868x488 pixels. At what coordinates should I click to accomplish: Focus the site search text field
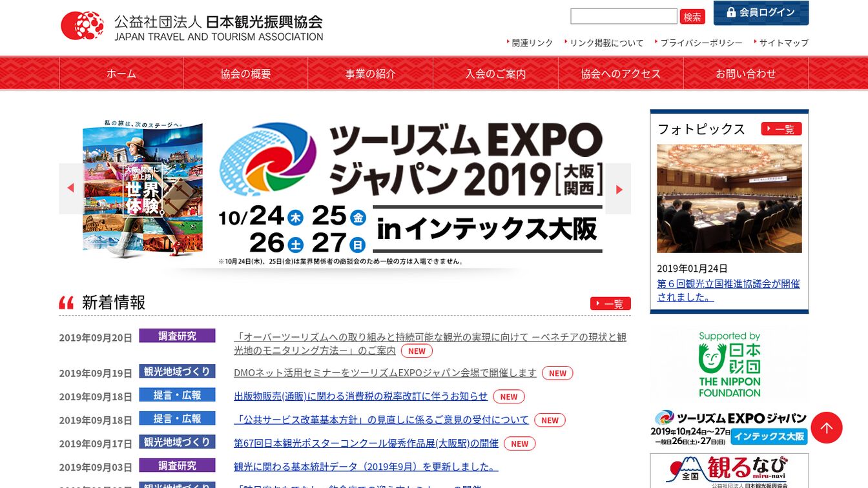coord(624,17)
